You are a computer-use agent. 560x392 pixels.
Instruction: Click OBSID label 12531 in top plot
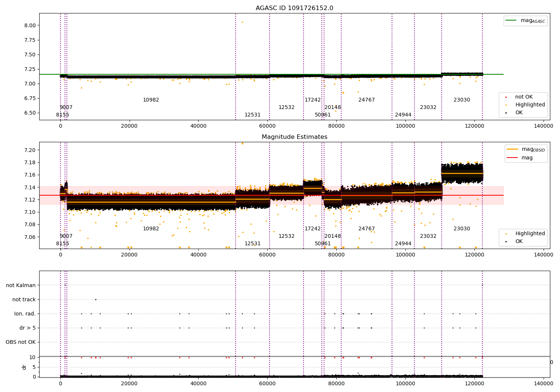252,115
